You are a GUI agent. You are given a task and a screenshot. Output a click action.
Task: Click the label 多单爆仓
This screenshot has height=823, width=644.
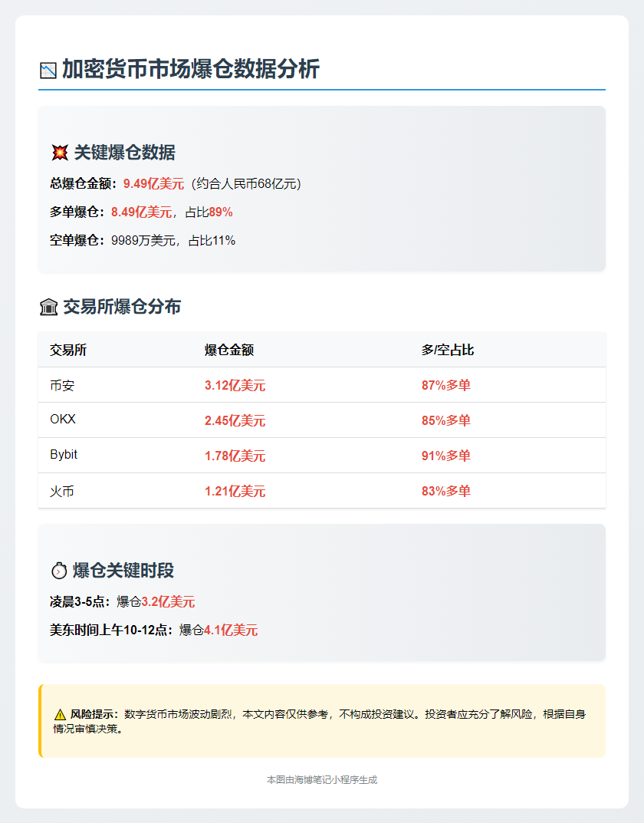click(x=75, y=212)
